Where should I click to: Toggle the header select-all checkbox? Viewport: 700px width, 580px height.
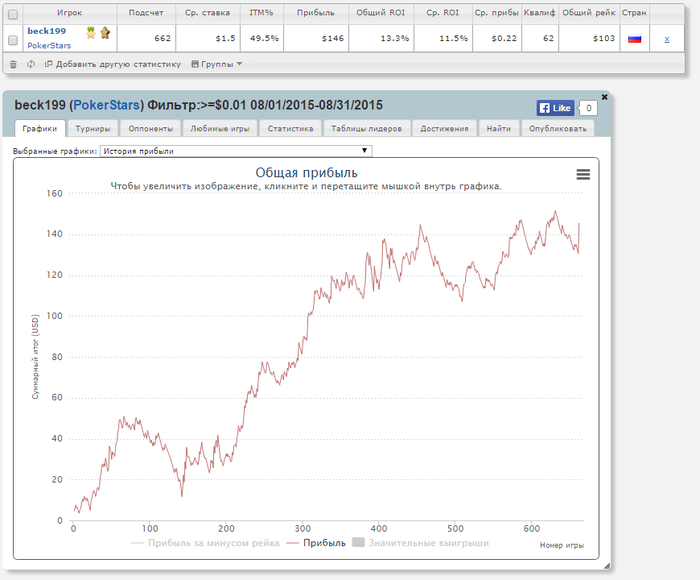coord(13,15)
